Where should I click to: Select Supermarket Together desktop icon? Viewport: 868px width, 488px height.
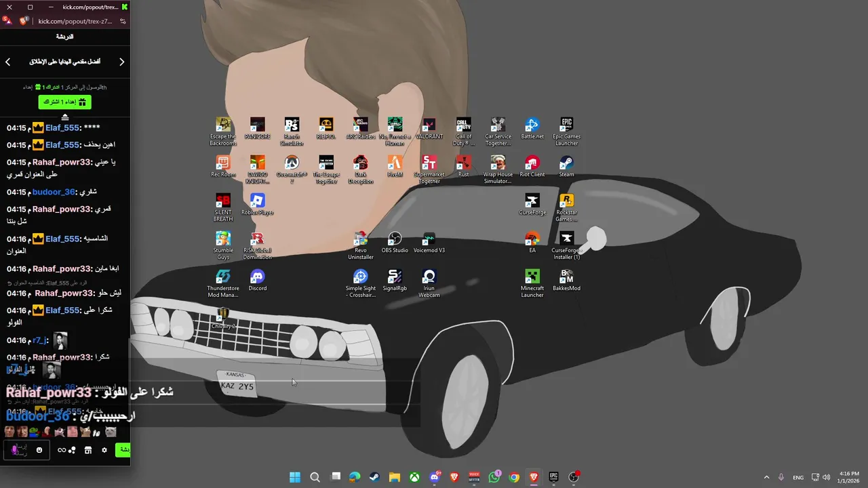click(x=429, y=169)
